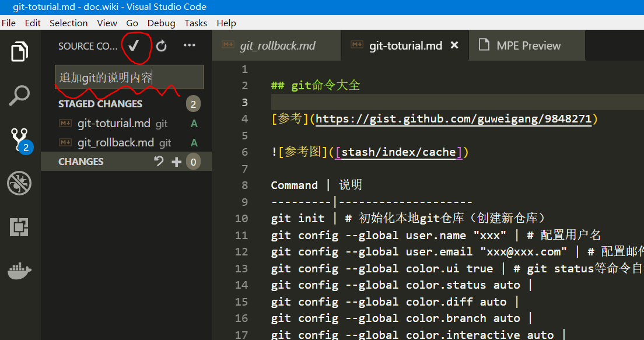Stage all changes with the plus icon
This screenshot has height=340, width=644.
pos(176,161)
